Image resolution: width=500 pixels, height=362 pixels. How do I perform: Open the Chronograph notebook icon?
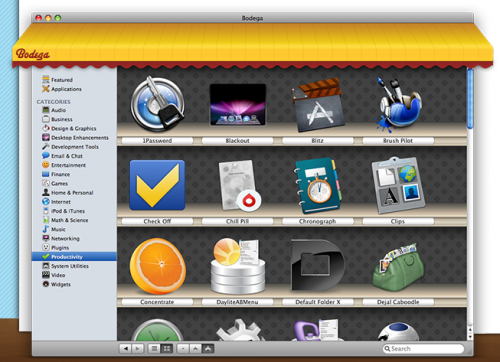pyautogui.click(x=318, y=185)
